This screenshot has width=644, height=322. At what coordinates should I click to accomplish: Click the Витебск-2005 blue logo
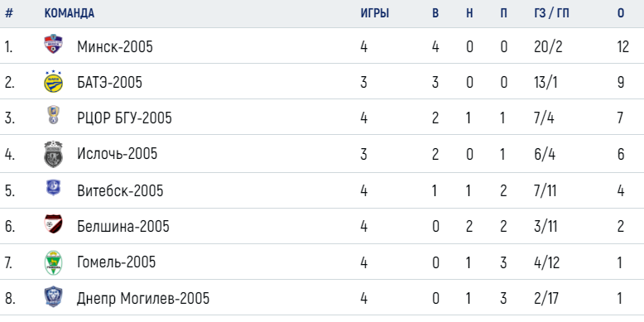click(54, 188)
